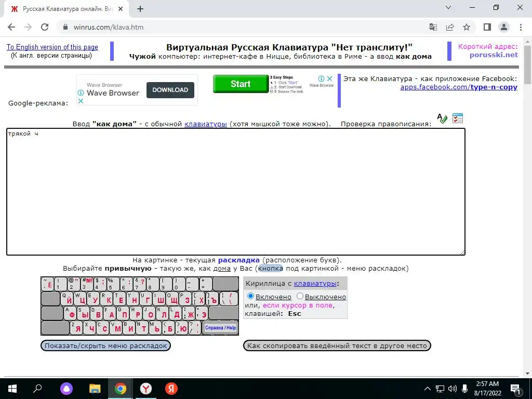Open File Explorer from taskbar

95,389
